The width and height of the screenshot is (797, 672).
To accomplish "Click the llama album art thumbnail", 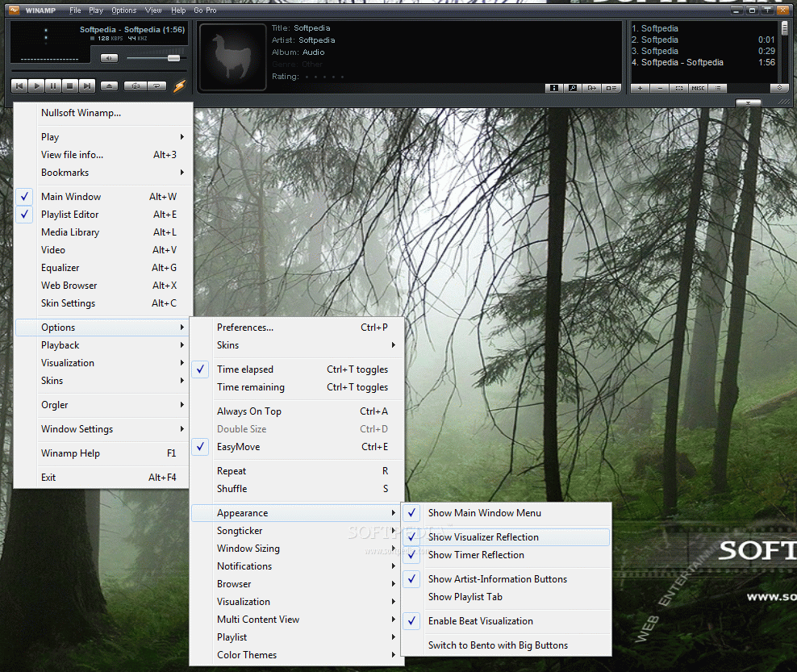I will coord(232,57).
